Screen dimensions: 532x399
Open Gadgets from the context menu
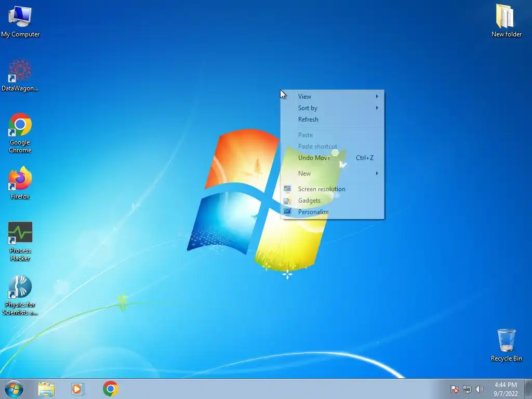pyautogui.click(x=332, y=201)
